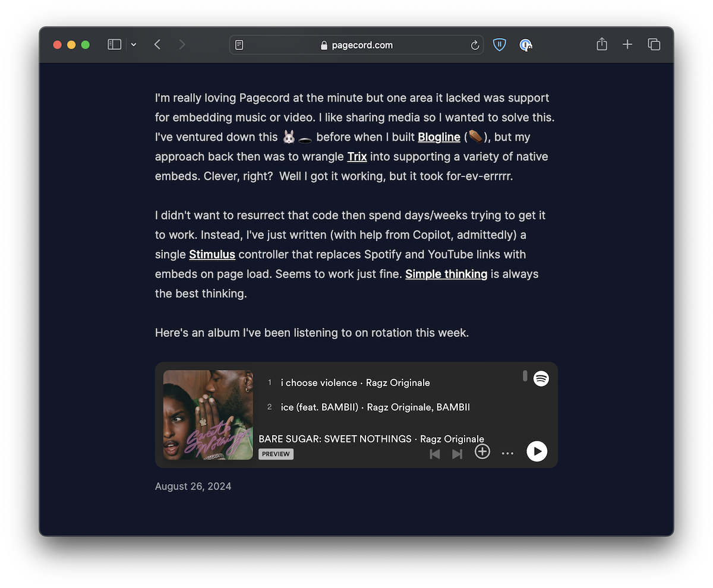The width and height of the screenshot is (713, 588).
Task: Follow the Trix link
Action: click(x=356, y=157)
